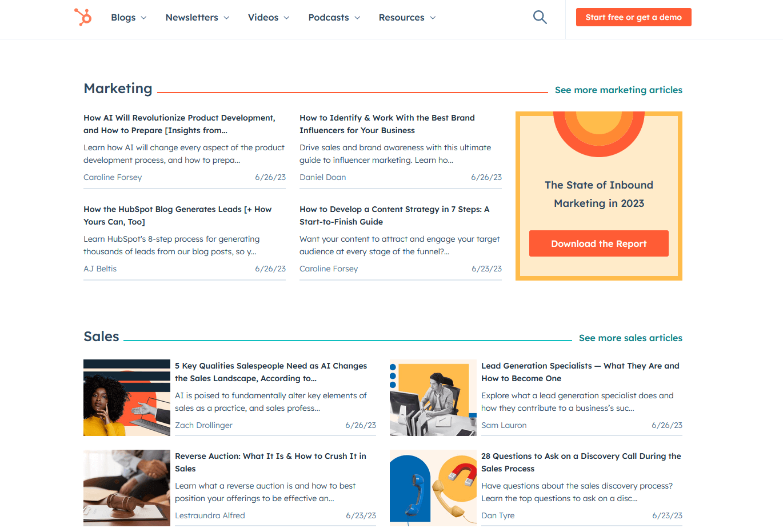Open the Blogs menu
Viewport: 783px width, 532px height.
coord(129,18)
